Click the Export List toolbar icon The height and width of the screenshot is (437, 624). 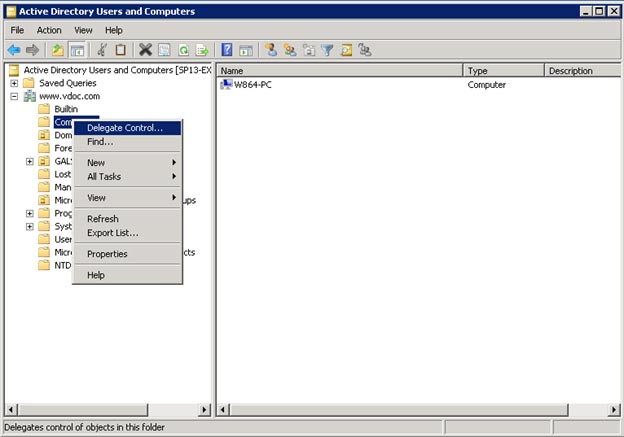click(202, 50)
